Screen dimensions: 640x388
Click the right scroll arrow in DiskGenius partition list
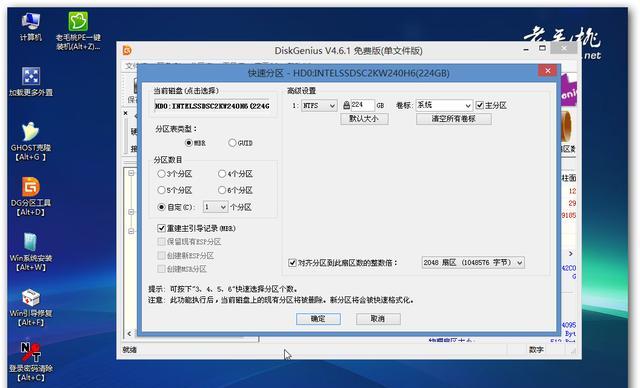571,253
